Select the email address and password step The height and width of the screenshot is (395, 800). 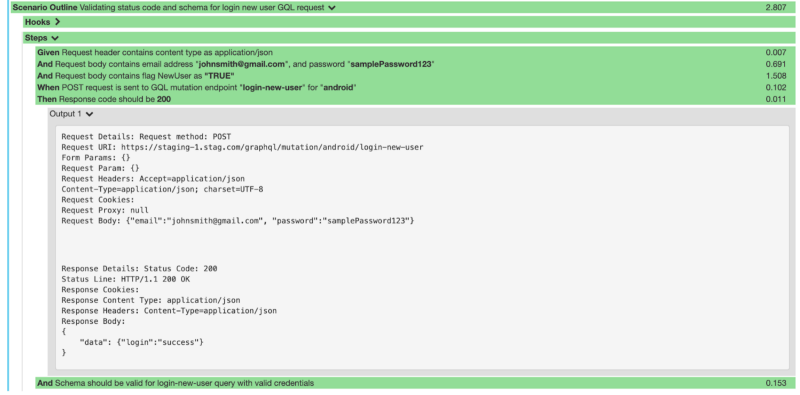coord(415,64)
